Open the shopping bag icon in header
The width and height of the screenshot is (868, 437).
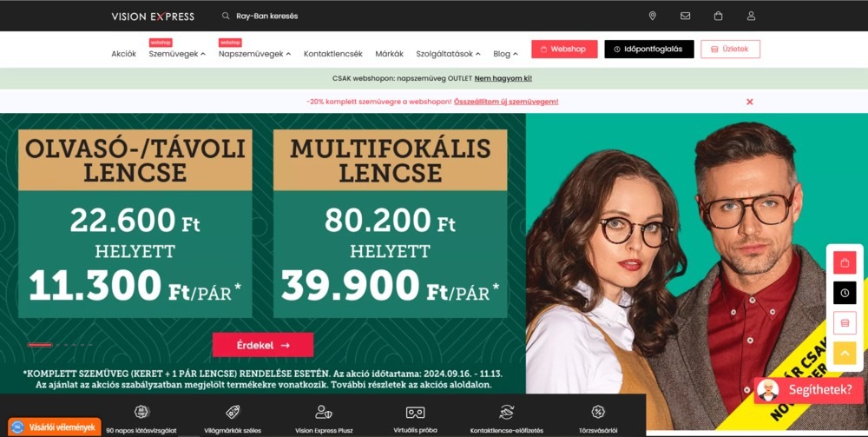click(x=718, y=16)
